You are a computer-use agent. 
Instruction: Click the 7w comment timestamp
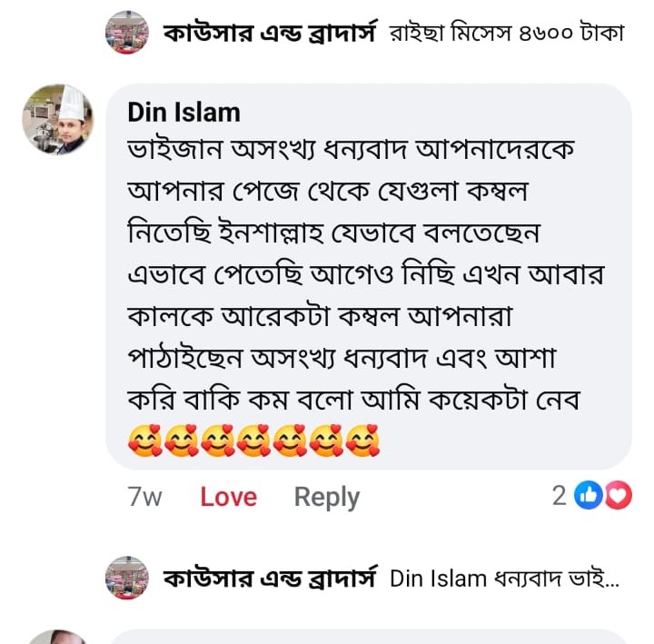[x=145, y=497]
